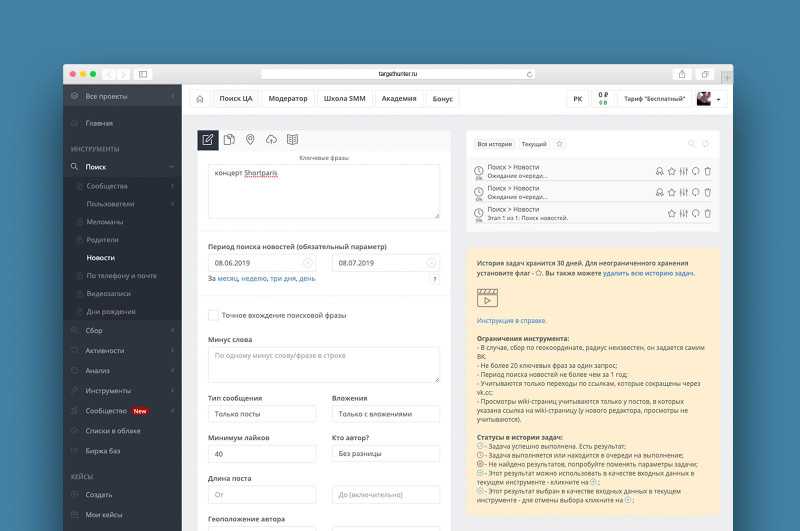
Task: Click the 'Длина поста' От field
Action: click(x=262, y=494)
